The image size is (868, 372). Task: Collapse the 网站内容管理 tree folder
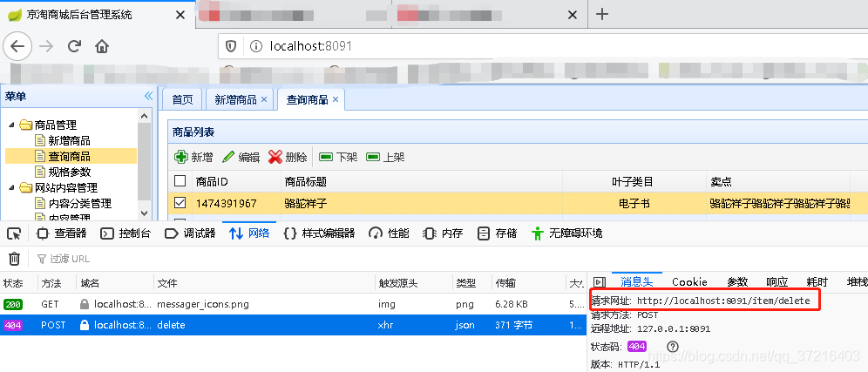tap(11, 187)
